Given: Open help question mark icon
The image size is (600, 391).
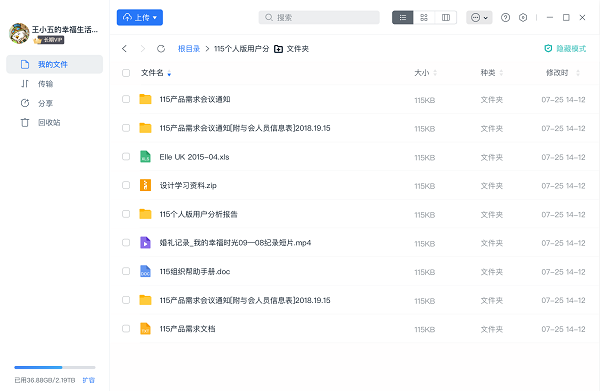Looking at the screenshot, I should tap(505, 18).
